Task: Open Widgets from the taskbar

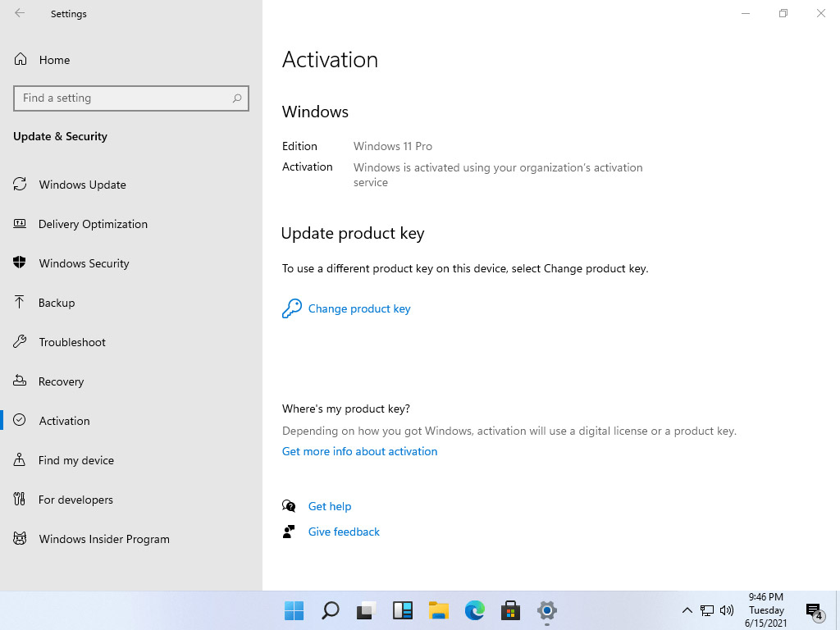Action: click(x=402, y=610)
